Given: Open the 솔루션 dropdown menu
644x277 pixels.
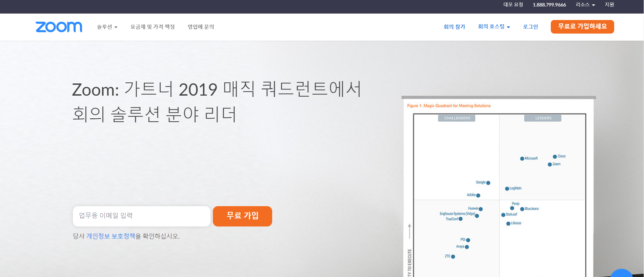Looking at the screenshot, I should (x=107, y=27).
